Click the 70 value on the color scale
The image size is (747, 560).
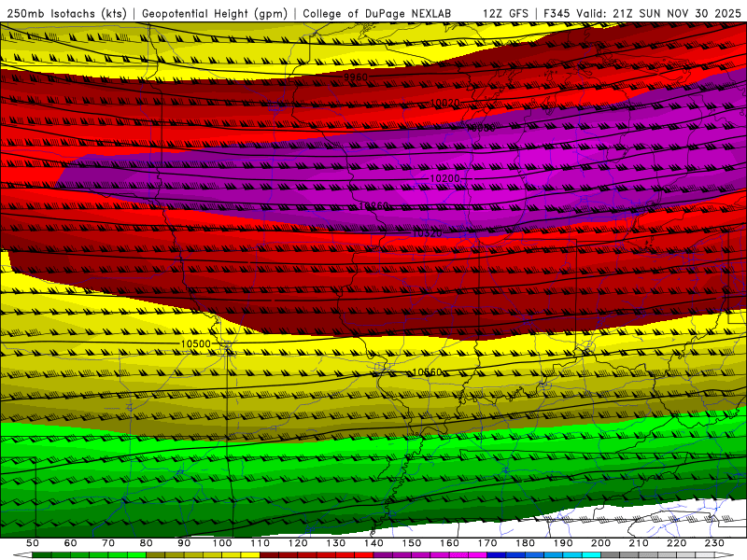point(108,543)
